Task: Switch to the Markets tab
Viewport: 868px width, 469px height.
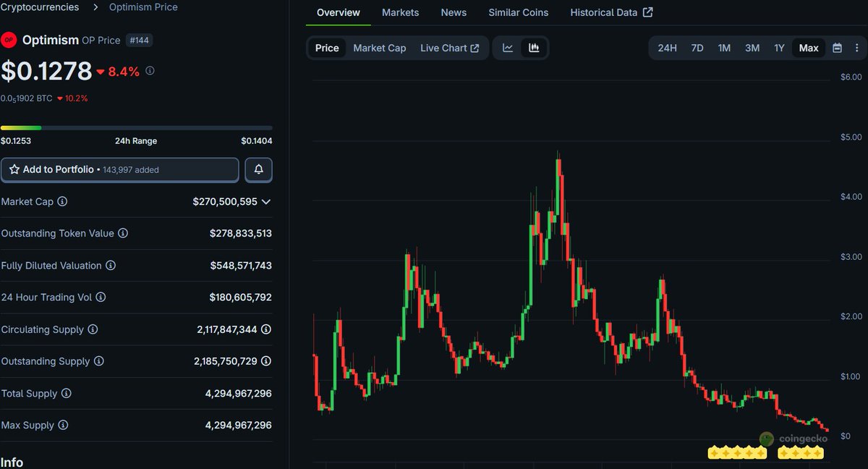Action: click(400, 12)
